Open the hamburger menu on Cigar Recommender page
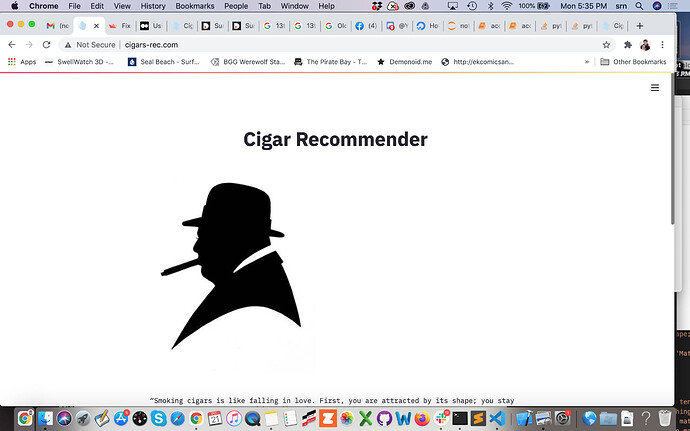Viewport: 690px width, 431px height. [655, 88]
